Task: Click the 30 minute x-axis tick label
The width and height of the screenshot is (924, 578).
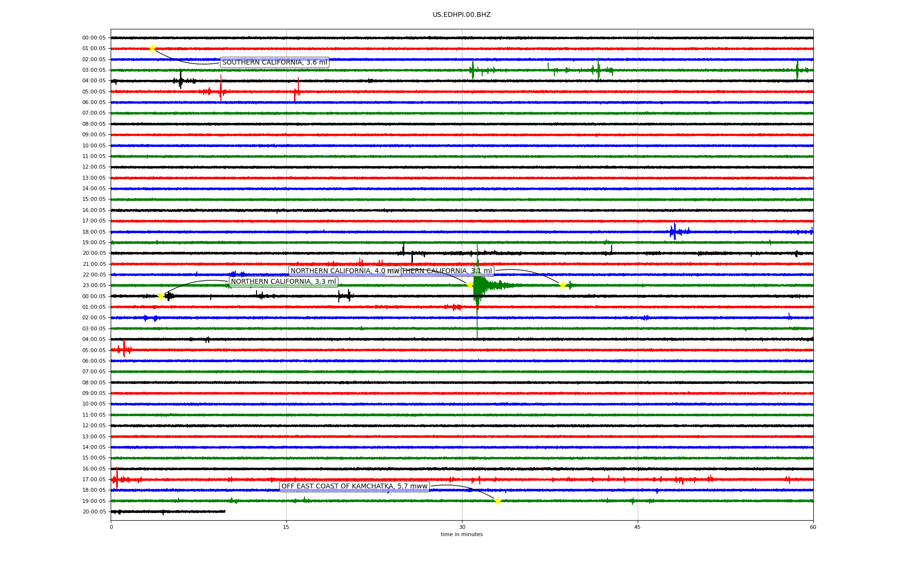Action: (462, 527)
